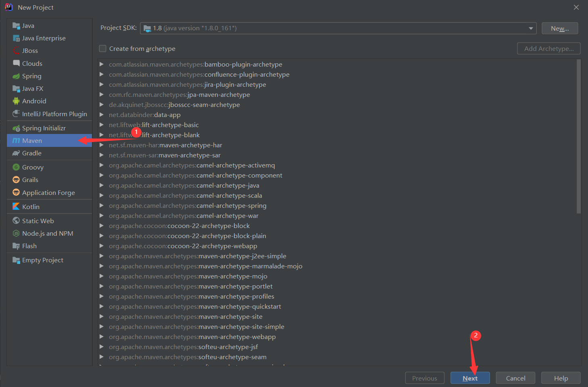Select camel-archetype-spring row

click(x=337, y=205)
